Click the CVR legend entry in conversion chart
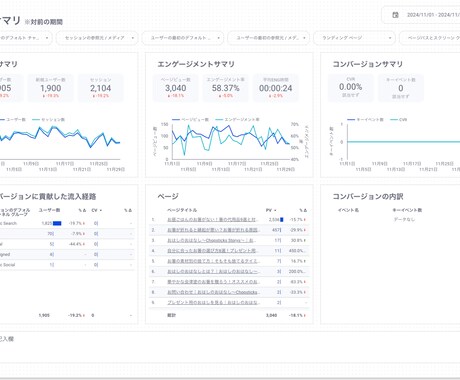This screenshot has width=460, height=380. (x=399, y=120)
